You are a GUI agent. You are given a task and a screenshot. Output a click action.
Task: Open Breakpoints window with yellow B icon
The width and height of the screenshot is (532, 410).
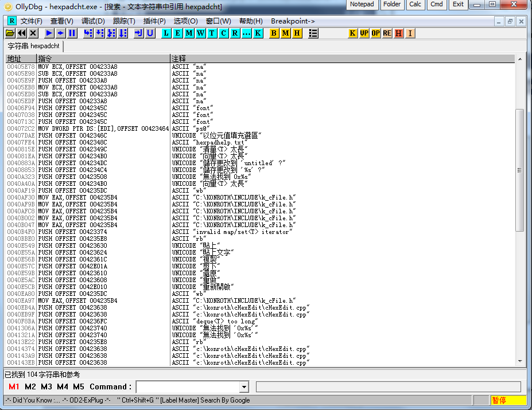[x=274, y=33]
